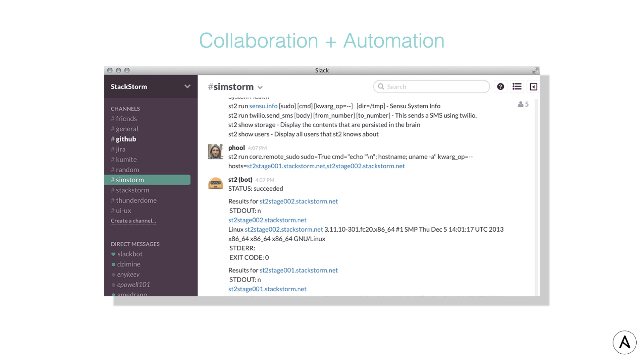The image size is (644, 362).
Task: Click the fullscreen expand icon in title bar
Action: coord(535,70)
